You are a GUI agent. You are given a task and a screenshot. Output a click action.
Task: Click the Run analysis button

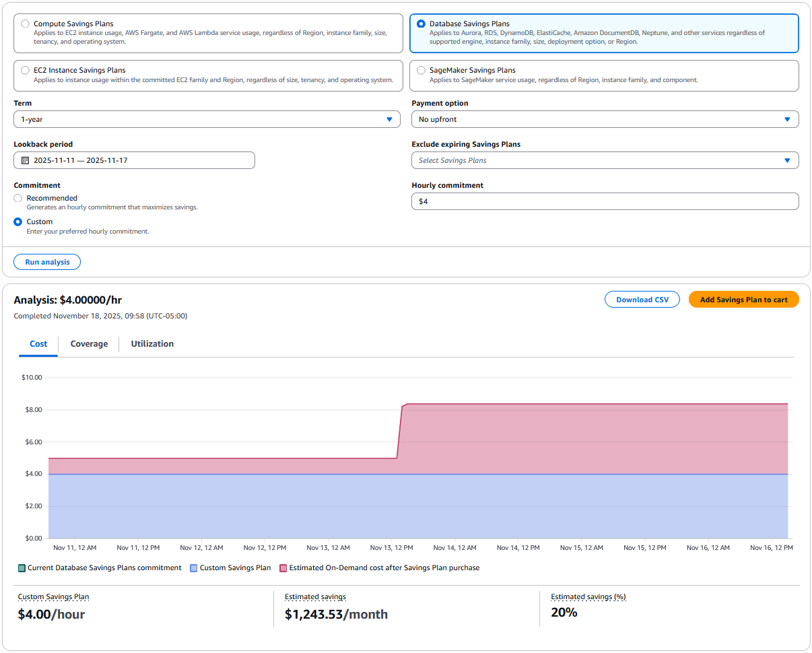[46, 262]
